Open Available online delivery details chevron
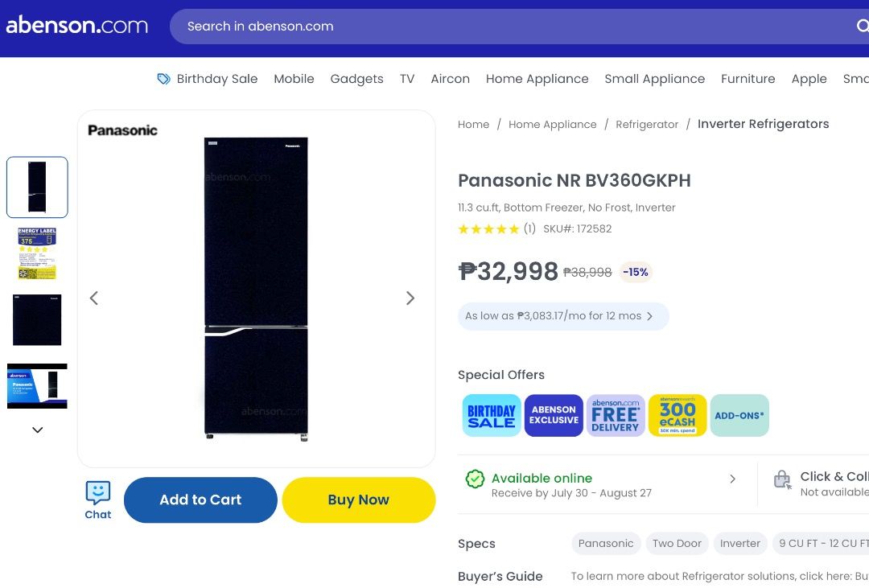 tap(732, 478)
